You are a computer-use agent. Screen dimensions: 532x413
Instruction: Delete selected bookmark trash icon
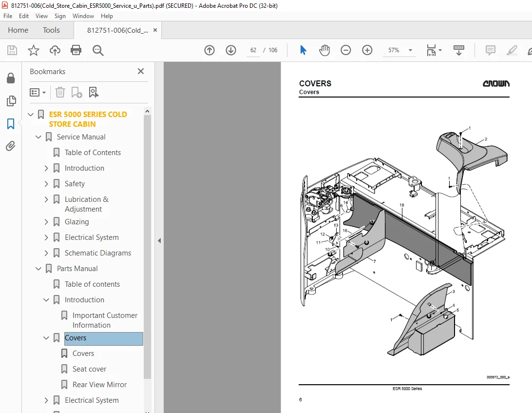[60, 92]
